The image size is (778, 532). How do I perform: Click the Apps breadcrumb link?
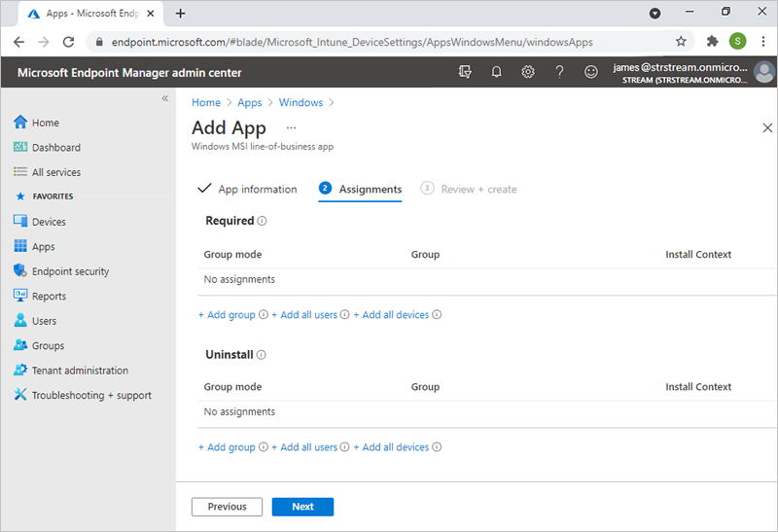[250, 102]
